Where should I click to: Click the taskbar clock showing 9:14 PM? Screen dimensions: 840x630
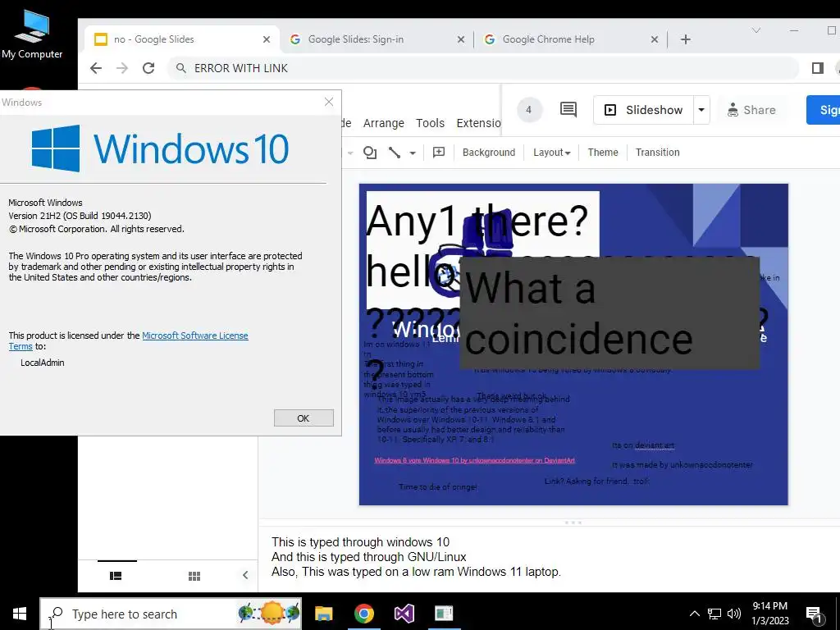click(x=769, y=614)
